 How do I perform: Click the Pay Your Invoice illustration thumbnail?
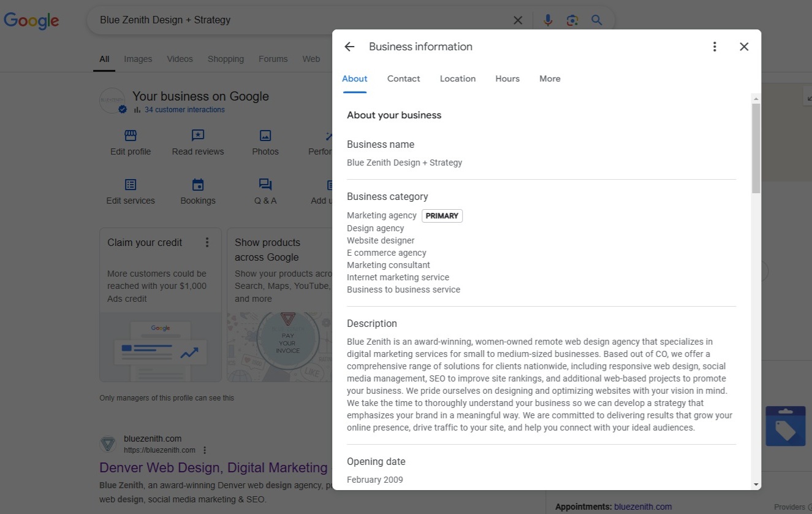(x=279, y=347)
